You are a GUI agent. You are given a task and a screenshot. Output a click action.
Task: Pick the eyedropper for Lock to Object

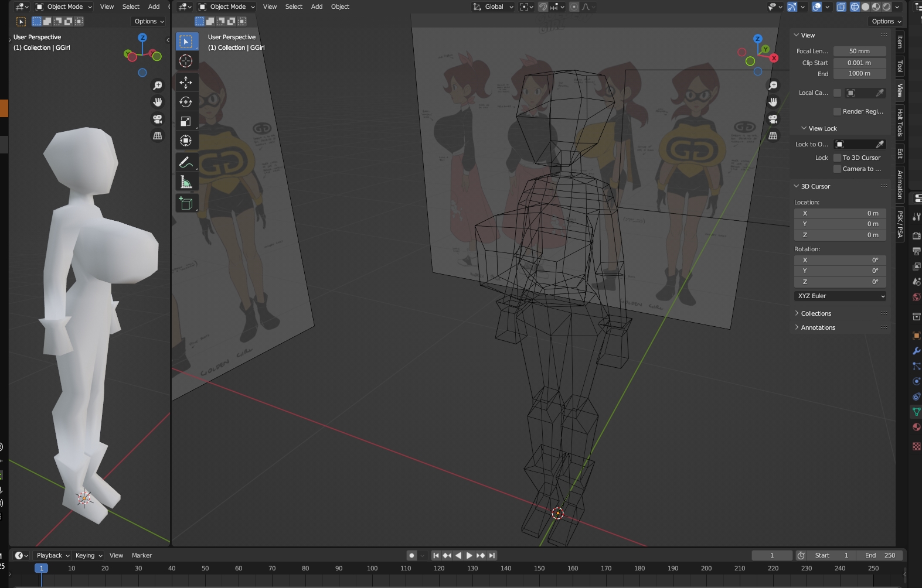tap(880, 144)
